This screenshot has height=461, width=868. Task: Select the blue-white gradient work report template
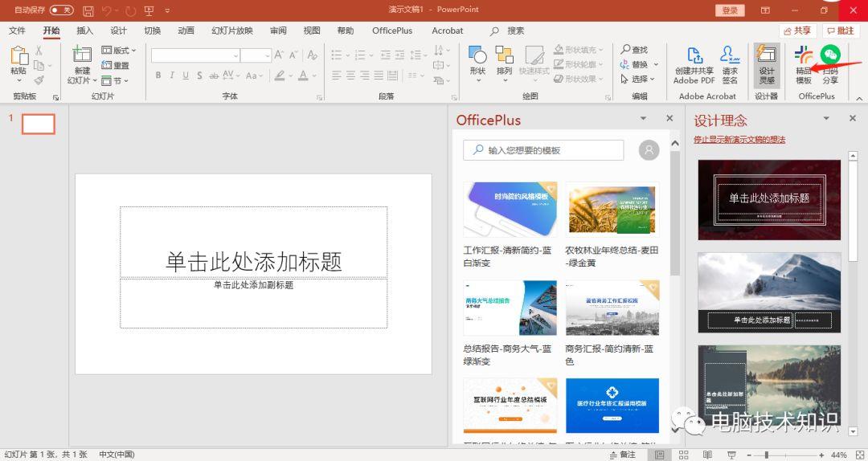click(x=510, y=209)
